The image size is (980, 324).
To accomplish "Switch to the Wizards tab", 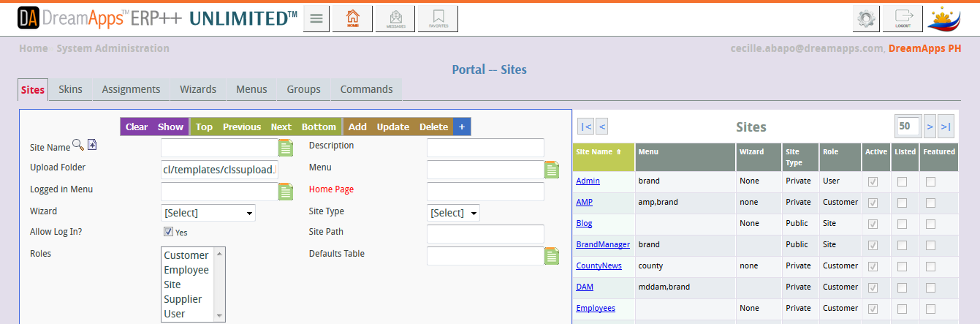I will pos(198,89).
